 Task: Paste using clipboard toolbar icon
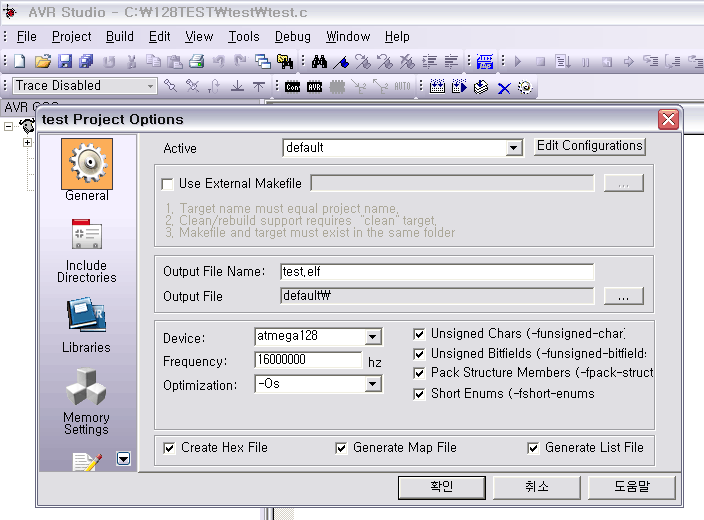pos(175,61)
